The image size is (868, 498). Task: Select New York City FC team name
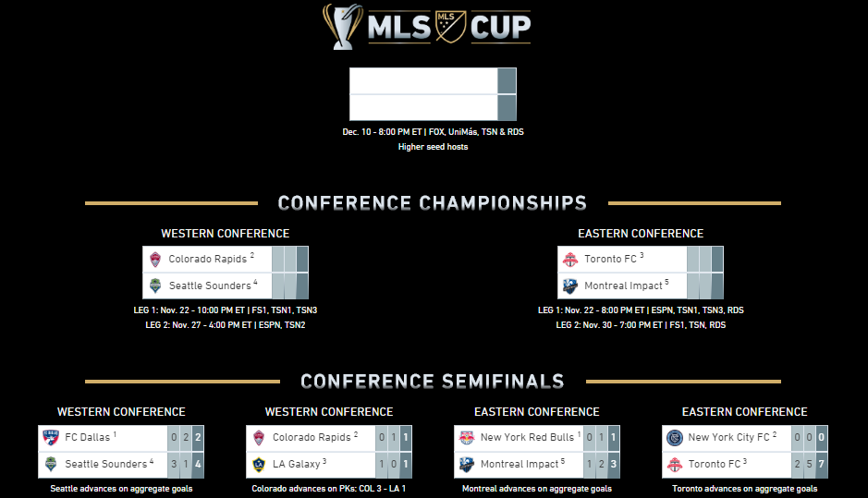[x=728, y=437]
